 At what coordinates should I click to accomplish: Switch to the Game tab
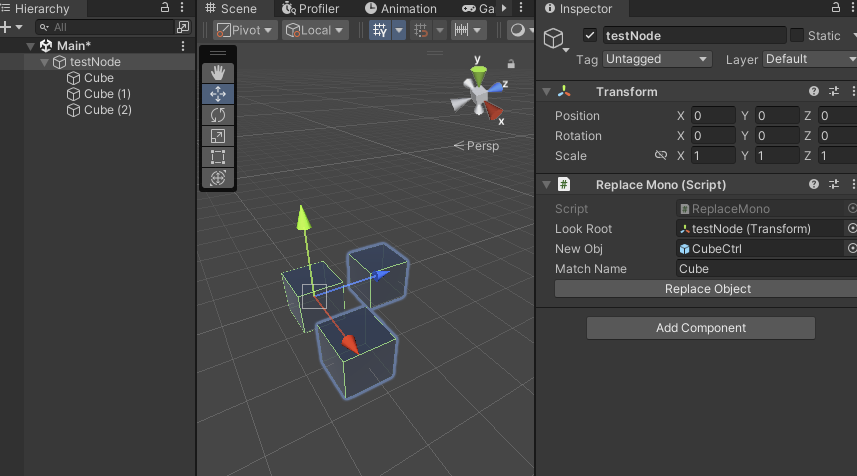[479, 9]
